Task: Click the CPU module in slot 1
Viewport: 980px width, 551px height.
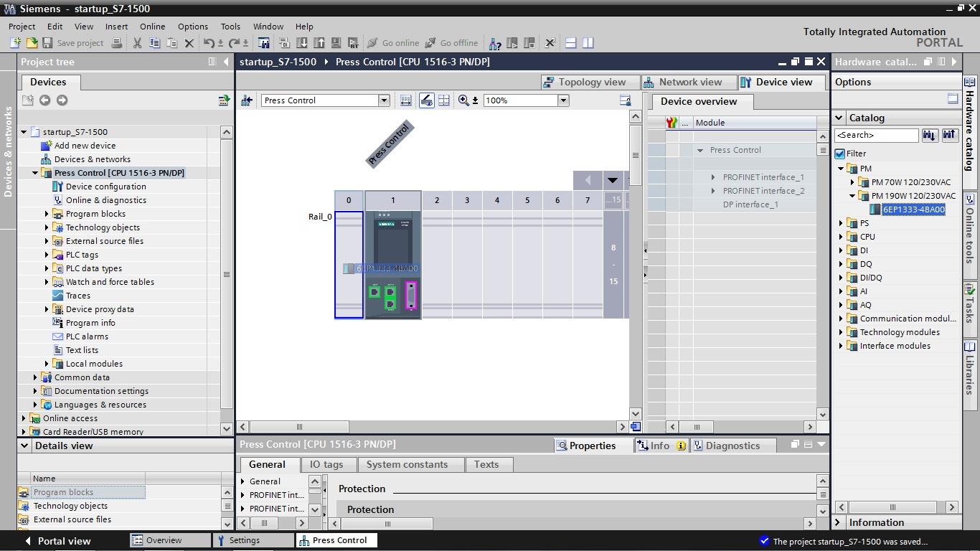Action: tap(393, 265)
